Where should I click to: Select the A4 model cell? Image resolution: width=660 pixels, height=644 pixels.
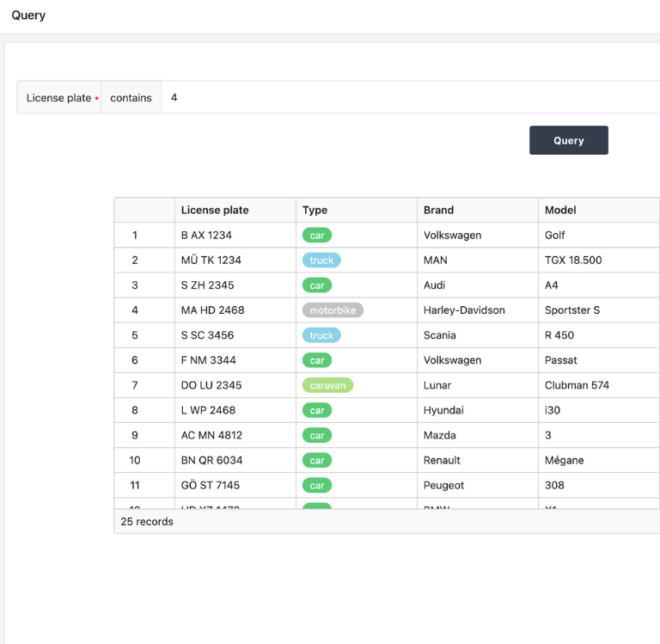point(599,285)
